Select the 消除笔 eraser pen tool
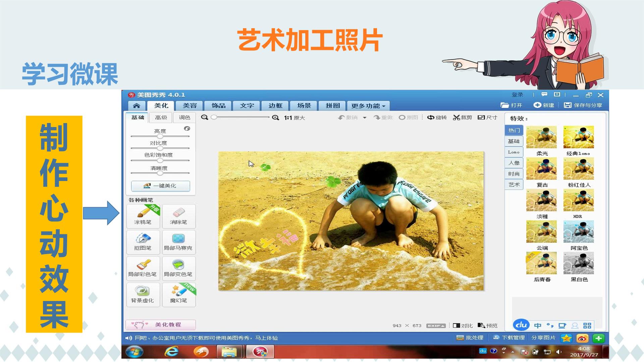 tap(179, 216)
